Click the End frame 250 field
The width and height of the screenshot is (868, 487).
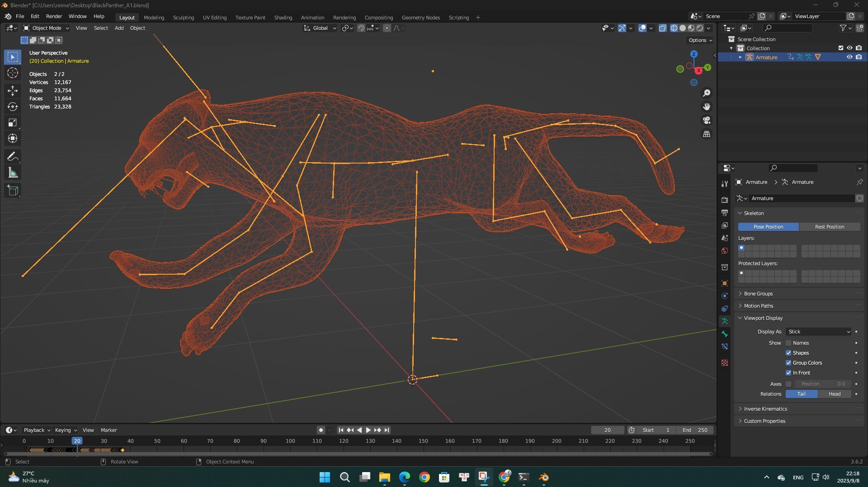695,430
